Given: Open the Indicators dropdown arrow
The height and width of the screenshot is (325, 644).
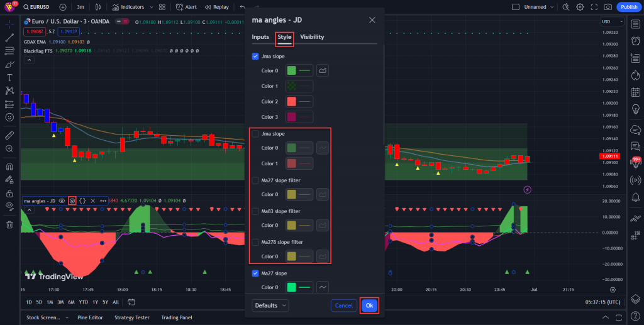Looking at the screenshot, I should tap(152, 7).
